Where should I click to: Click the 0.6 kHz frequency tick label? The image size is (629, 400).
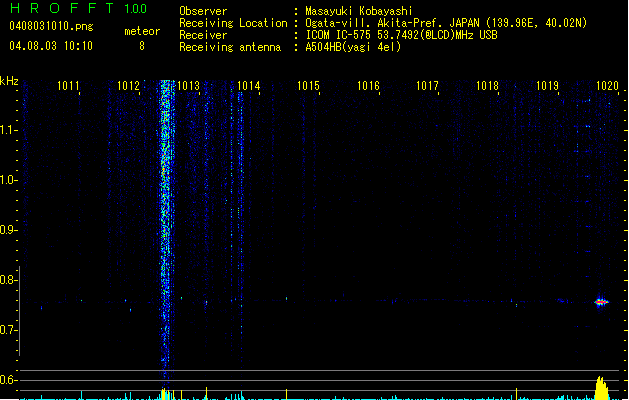8,380
